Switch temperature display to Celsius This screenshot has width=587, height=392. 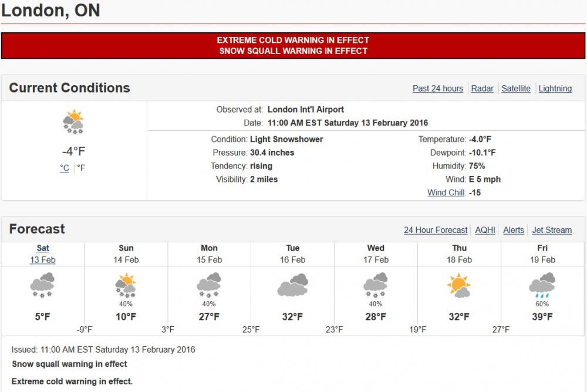pos(65,167)
